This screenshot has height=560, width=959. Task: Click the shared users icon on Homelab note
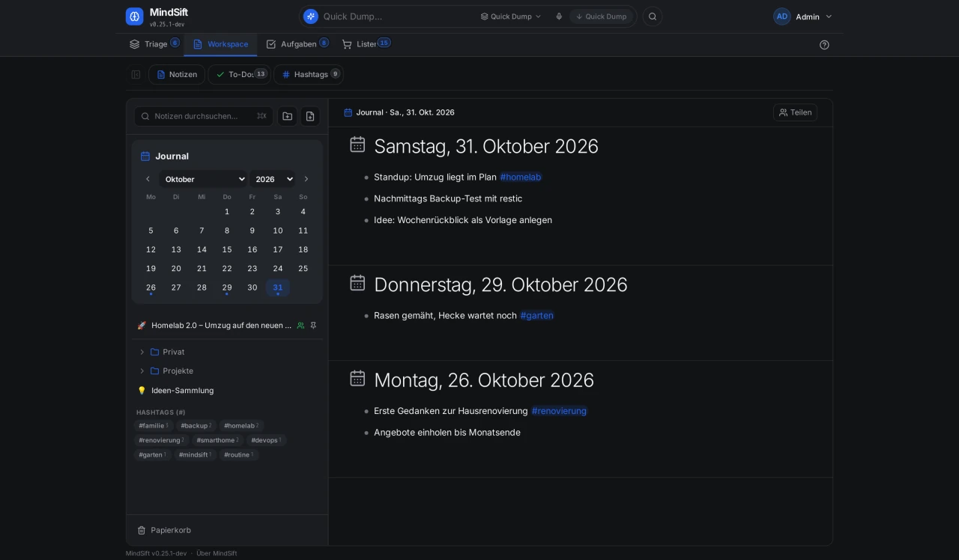point(300,326)
